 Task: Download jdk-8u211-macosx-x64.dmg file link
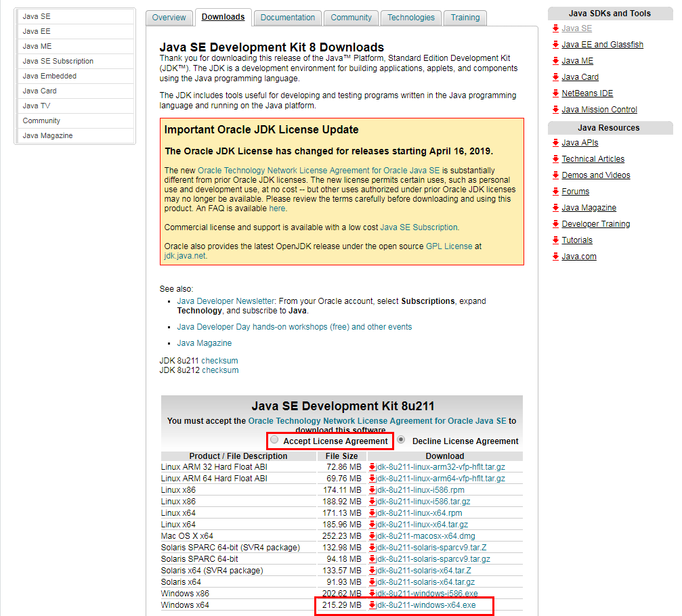(425, 536)
